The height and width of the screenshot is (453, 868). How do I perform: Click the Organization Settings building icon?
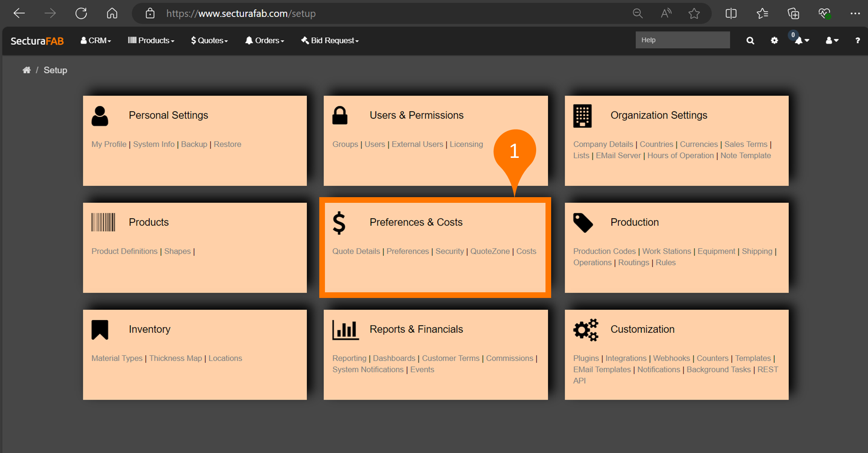click(x=582, y=116)
